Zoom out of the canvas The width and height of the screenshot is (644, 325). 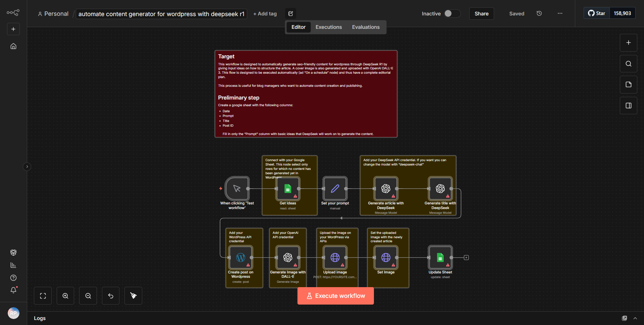[88, 296]
